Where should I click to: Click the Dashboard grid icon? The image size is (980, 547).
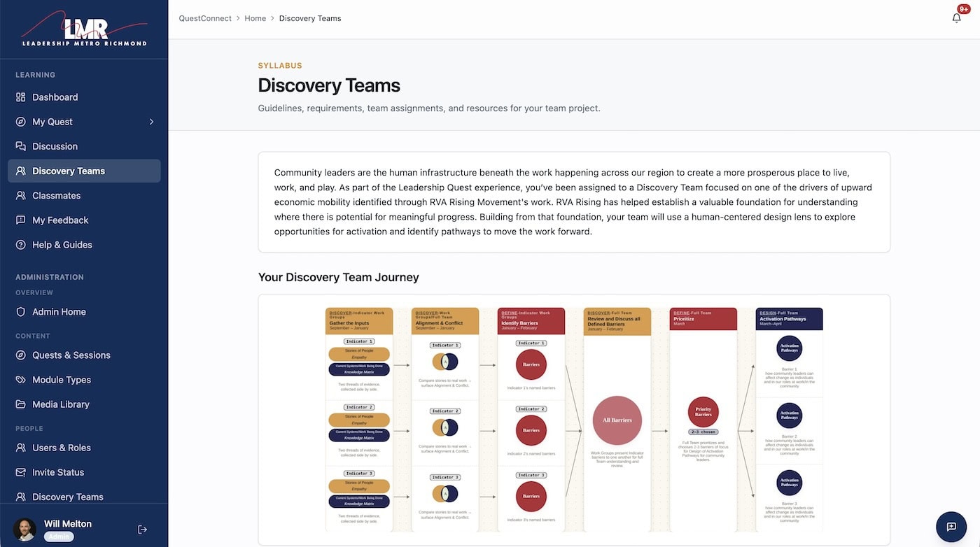[x=21, y=97]
